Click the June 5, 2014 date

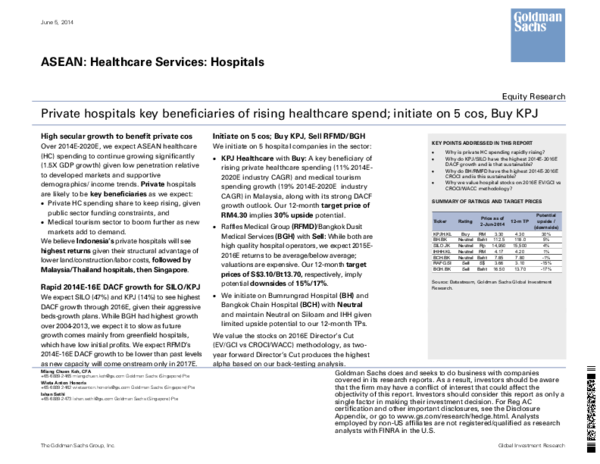59,20
